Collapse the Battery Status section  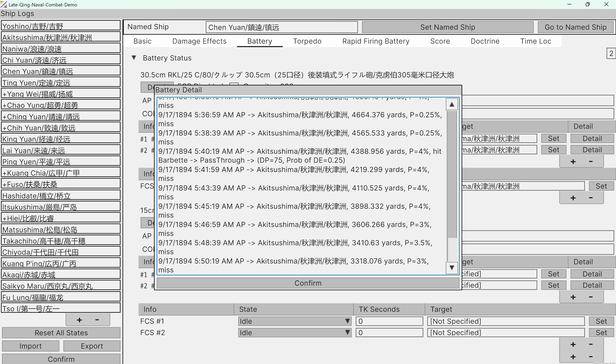coord(134,58)
